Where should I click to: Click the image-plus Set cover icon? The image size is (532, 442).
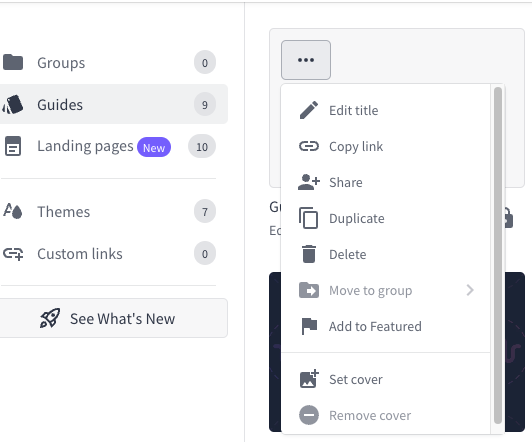[309, 379]
